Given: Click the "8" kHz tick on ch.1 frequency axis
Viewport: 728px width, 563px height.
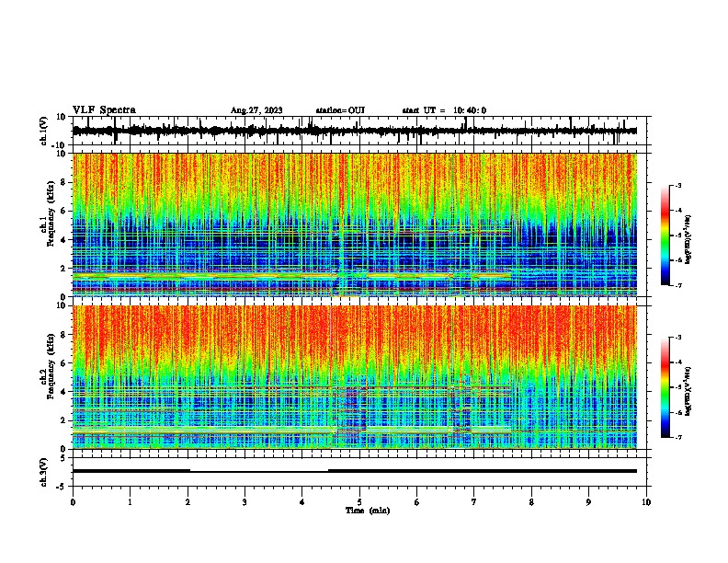Looking at the screenshot, I should click(x=63, y=182).
